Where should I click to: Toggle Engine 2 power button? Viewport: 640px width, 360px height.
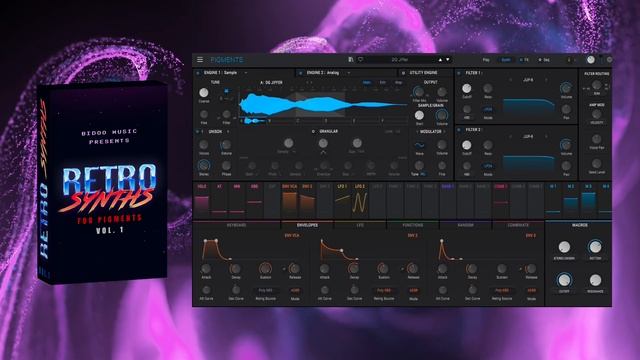tap(301, 73)
